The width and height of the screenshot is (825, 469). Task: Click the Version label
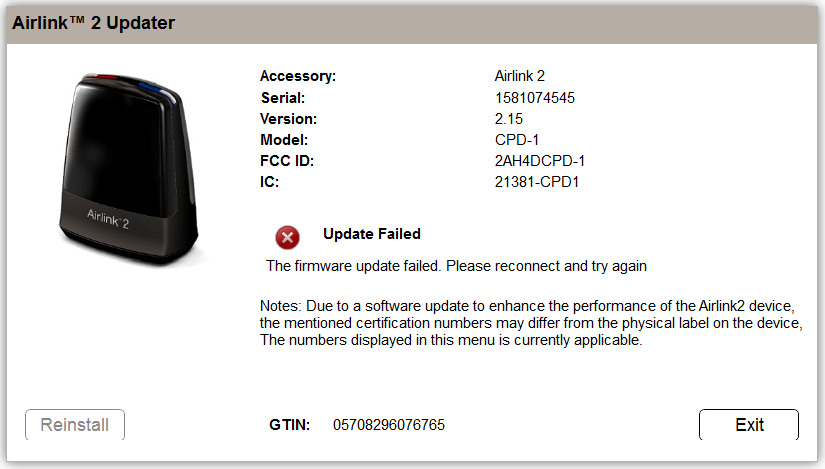[288, 119]
